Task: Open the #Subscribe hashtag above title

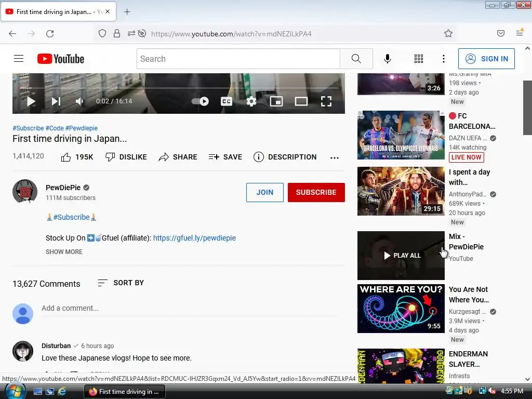Action: (x=28, y=128)
